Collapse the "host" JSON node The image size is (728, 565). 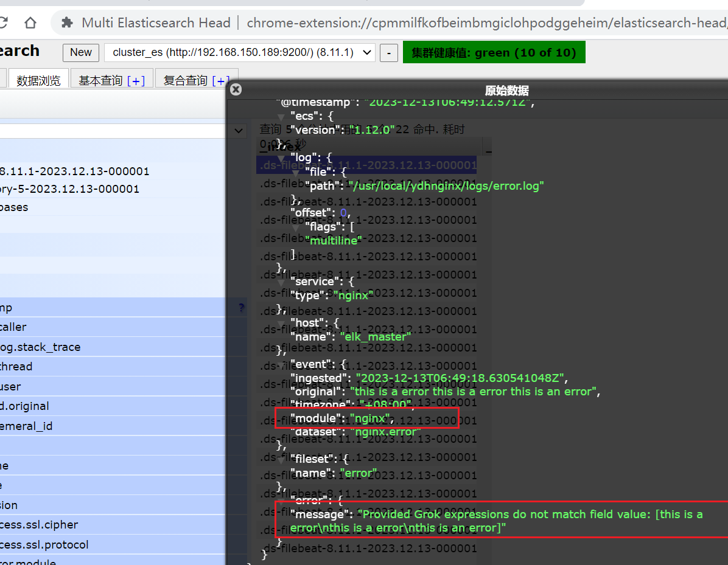tap(281, 324)
